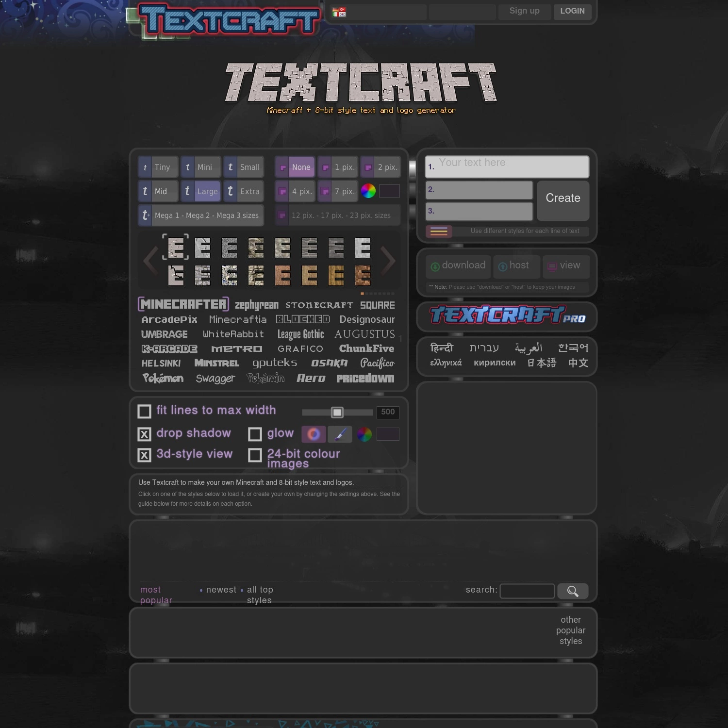Select the Mid text size

tap(158, 191)
